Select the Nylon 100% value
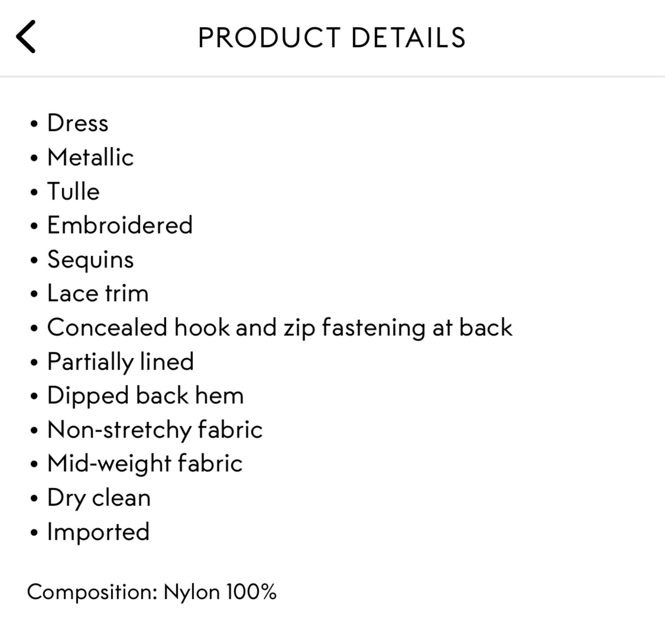The width and height of the screenshot is (665, 644). pos(220,592)
